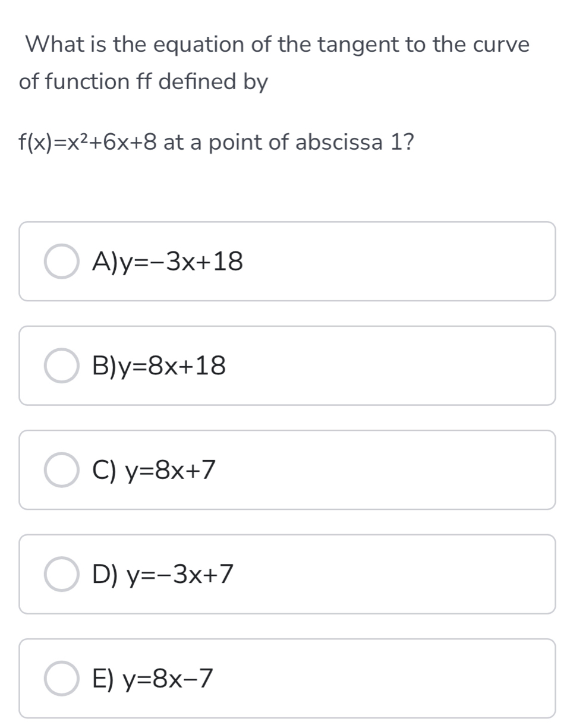
Task: Select option C radio button
Action: pyautogui.click(x=61, y=470)
